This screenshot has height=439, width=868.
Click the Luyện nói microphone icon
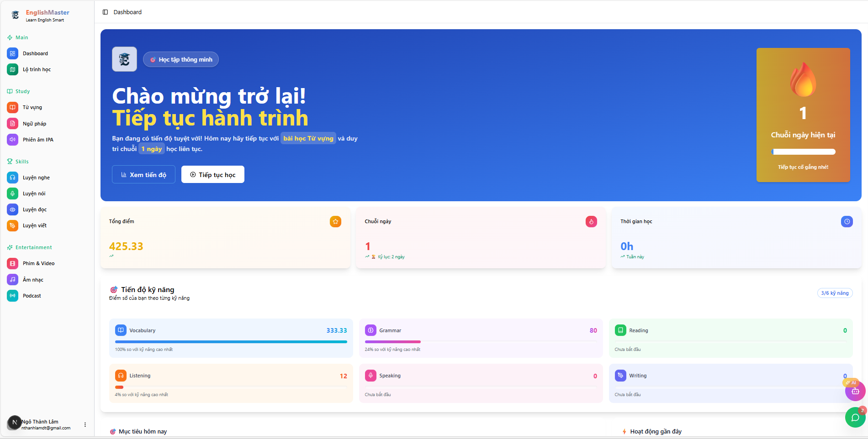coord(13,193)
